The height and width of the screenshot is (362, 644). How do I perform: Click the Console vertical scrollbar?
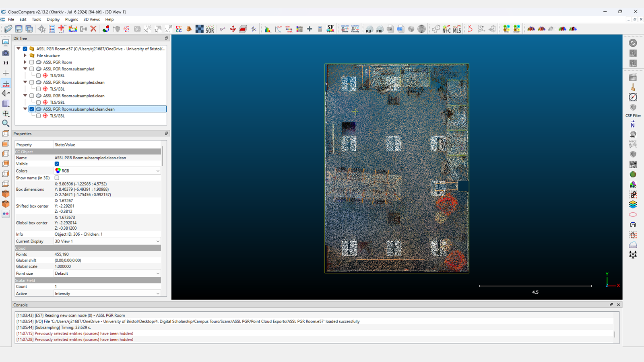[615, 334]
